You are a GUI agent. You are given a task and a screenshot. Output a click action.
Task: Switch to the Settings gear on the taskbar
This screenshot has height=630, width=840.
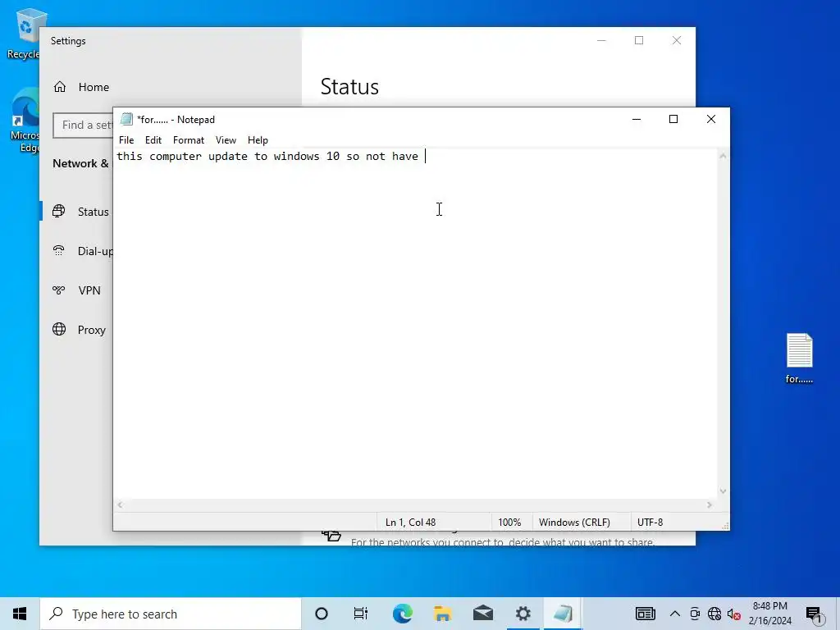[x=523, y=614]
